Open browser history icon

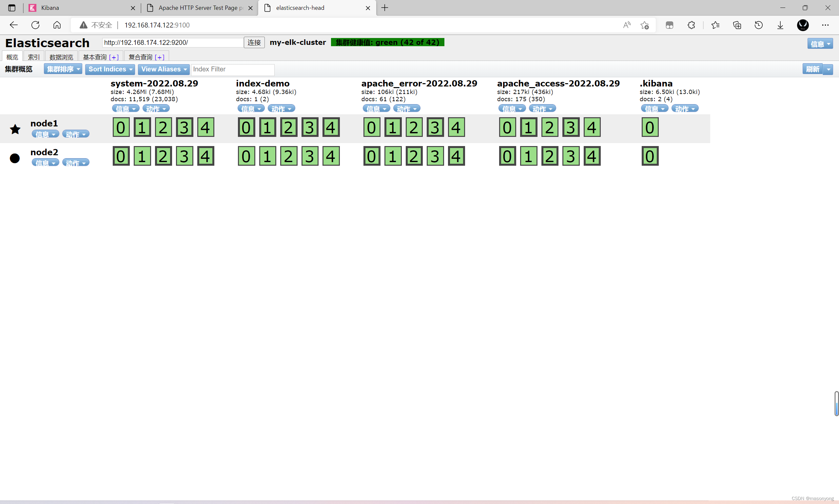tap(758, 25)
